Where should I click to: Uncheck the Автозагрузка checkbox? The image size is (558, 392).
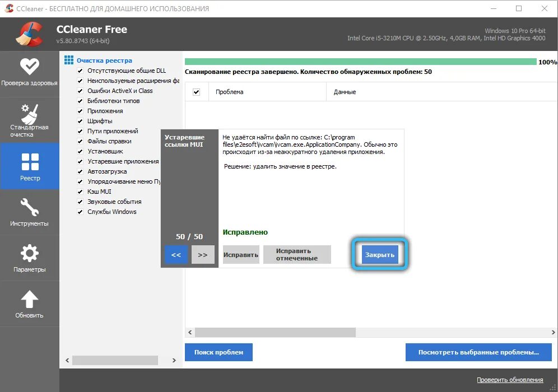pyautogui.click(x=80, y=171)
